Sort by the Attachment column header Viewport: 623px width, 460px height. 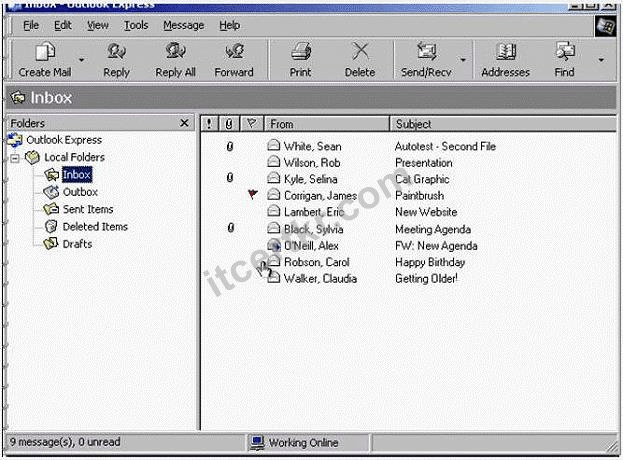(229, 124)
